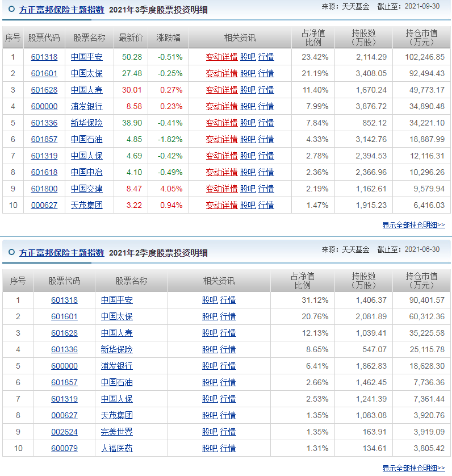The height and width of the screenshot is (476, 452).
Task: Click the 涨跌幅 column header
Action: tap(168, 37)
